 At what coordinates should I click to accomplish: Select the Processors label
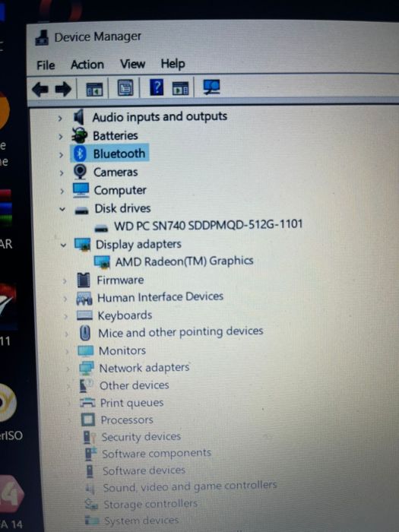coord(127,420)
